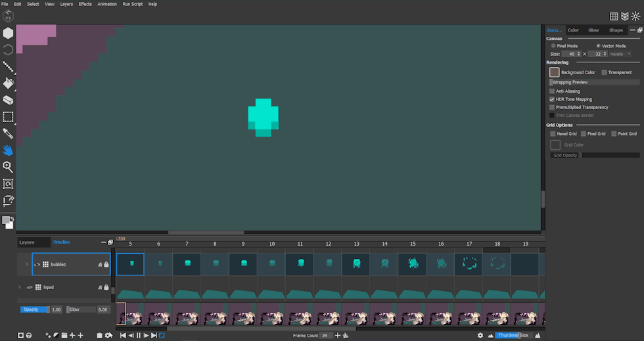The width and height of the screenshot is (644, 341).
Task: Click the sun icon in top right
Action: [635, 16]
